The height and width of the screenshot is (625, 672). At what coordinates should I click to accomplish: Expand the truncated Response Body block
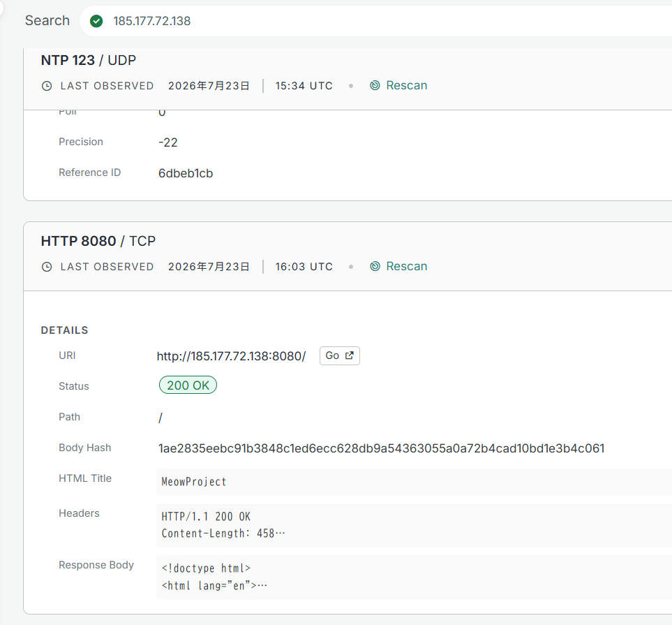(414, 577)
